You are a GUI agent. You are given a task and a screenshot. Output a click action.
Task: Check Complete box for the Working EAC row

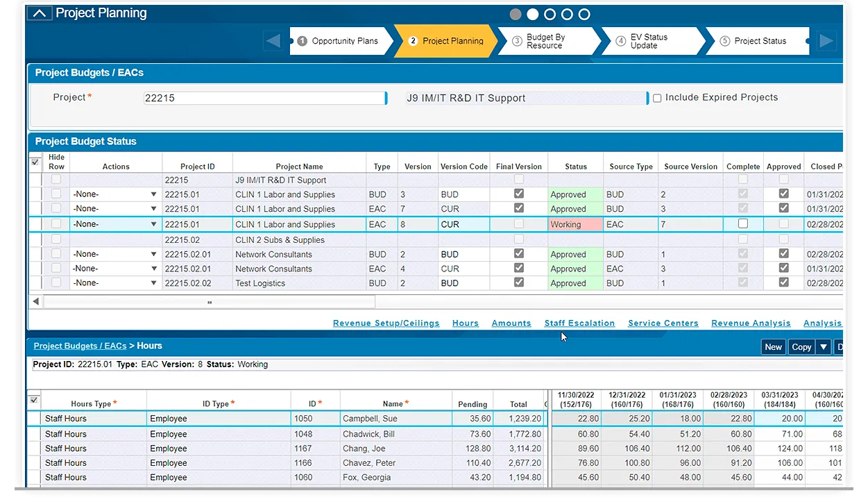[743, 224]
